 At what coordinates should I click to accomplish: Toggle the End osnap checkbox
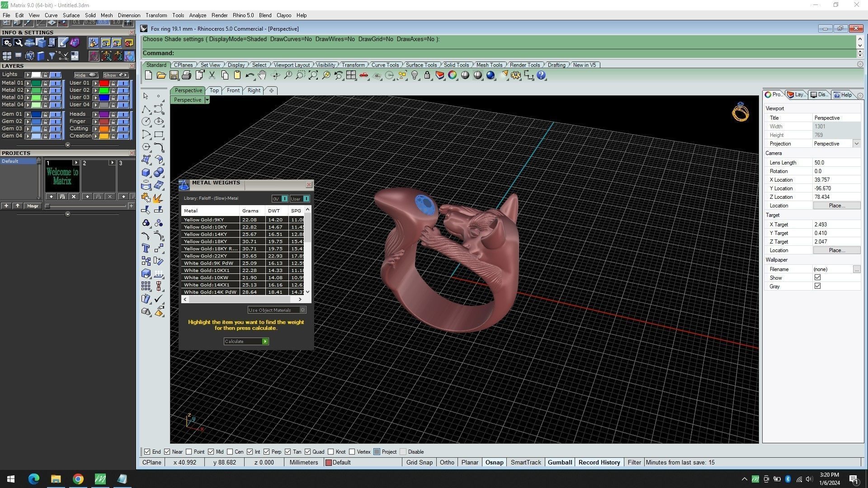pyautogui.click(x=147, y=452)
